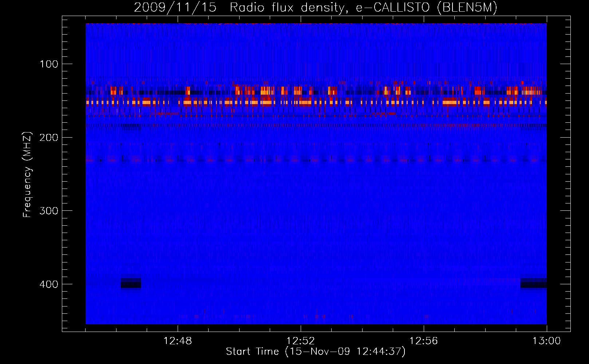Image resolution: width=589 pixels, height=364 pixels.
Task: Click the 12:52 time axis label
Action: click(301, 341)
